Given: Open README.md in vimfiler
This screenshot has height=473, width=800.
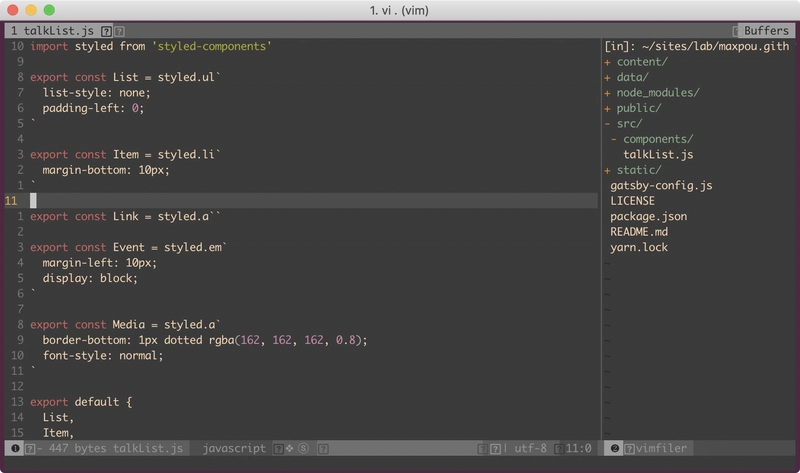Looking at the screenshot, I should 639,232.
